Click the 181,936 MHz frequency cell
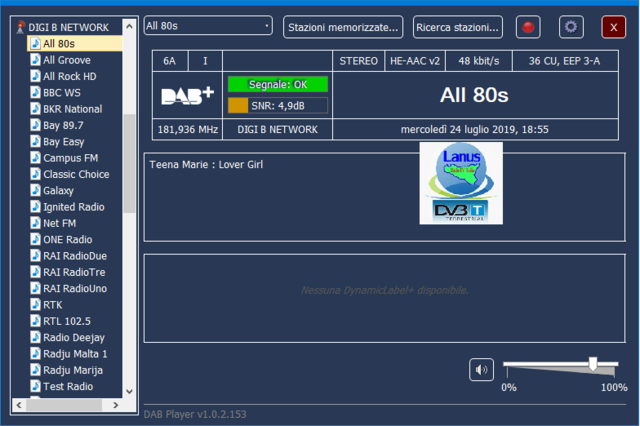The width and height of the screenshot is (640, 426). tap(188, 129)
